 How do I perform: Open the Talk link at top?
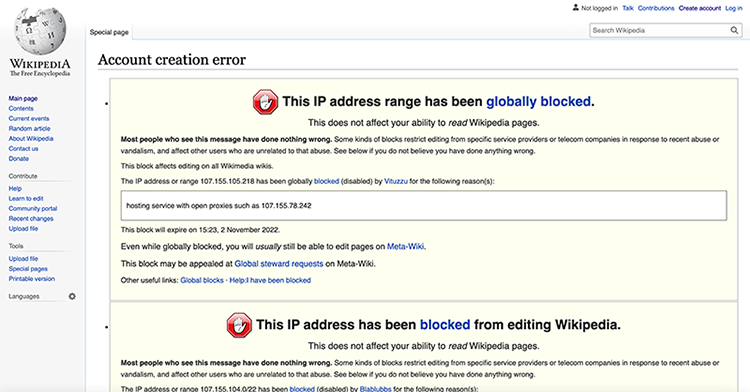pos(628,8)
